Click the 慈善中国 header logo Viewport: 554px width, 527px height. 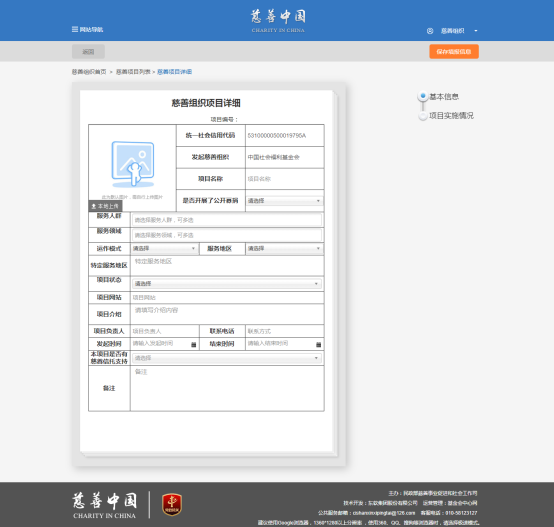278,20
